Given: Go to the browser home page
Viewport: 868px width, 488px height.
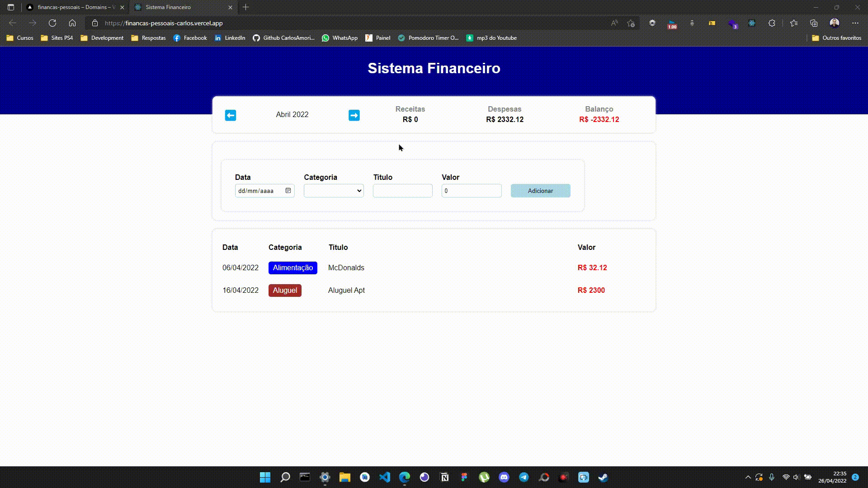Looking at the screenshot, I should (72, 23).
